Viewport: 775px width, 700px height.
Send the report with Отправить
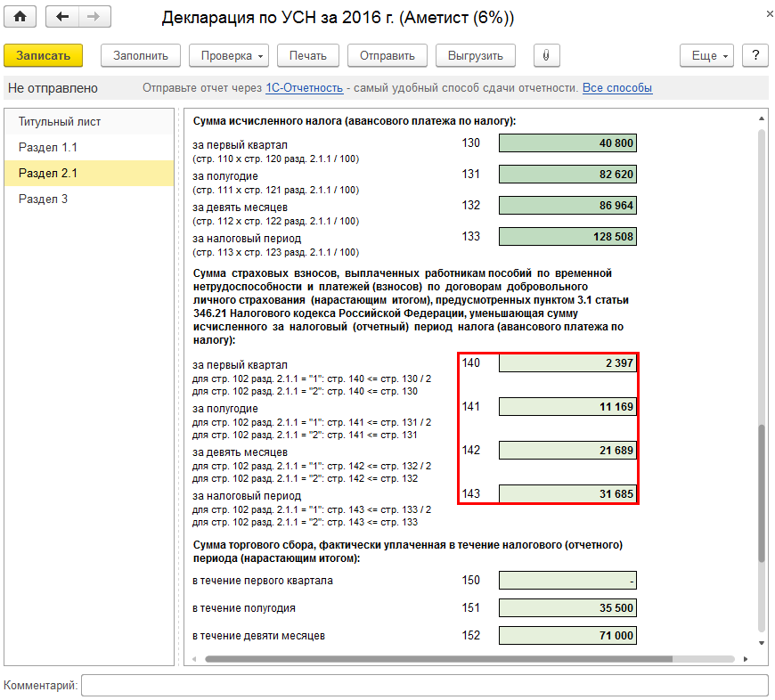coord(387,55)
